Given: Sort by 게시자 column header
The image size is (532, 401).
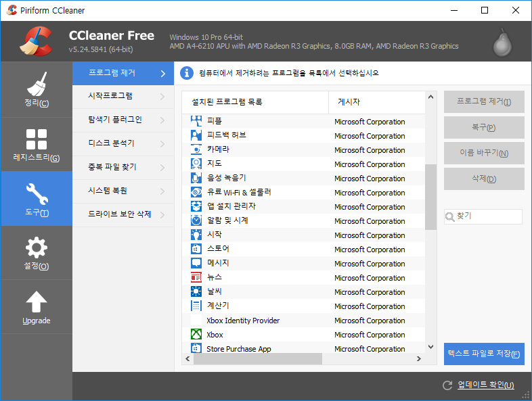Looking at the screenshot, I should click(x=376, y=102).
